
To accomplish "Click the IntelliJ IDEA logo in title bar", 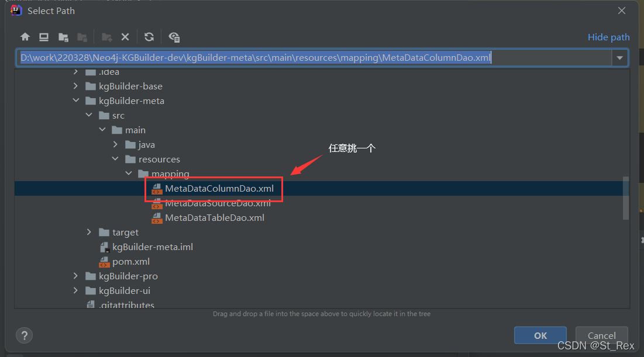I will 16,10.
